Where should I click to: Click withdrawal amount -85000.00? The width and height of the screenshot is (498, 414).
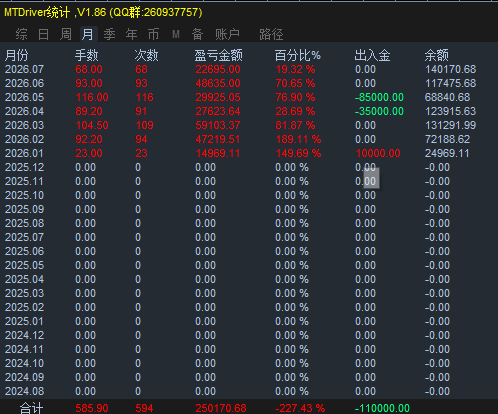point(379,97)
